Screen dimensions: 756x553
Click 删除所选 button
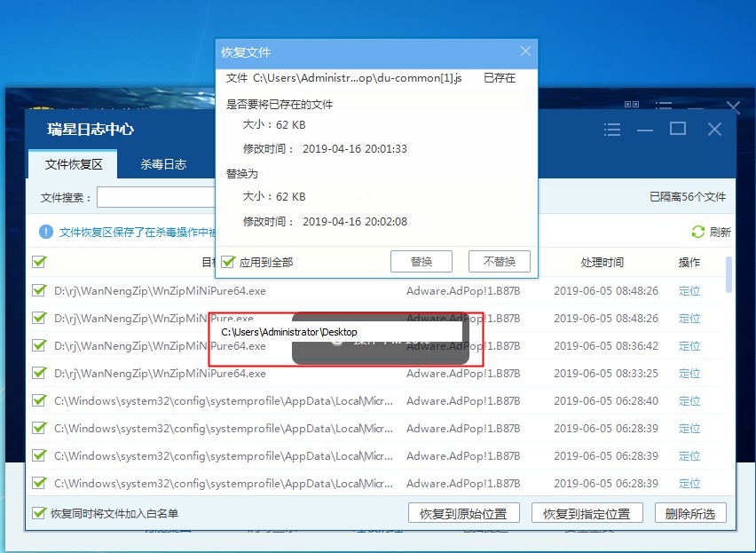click(690, 513)
